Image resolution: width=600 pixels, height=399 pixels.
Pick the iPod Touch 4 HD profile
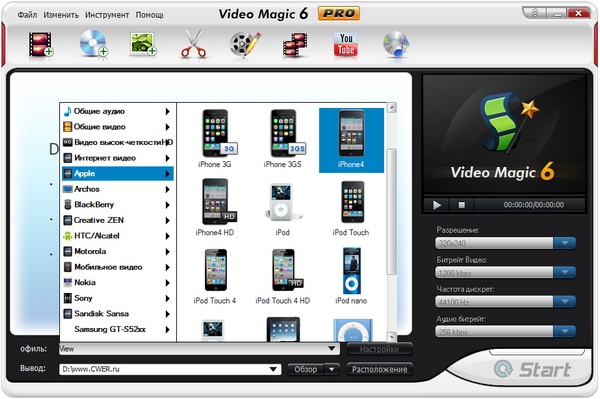[x=282, y=276]
